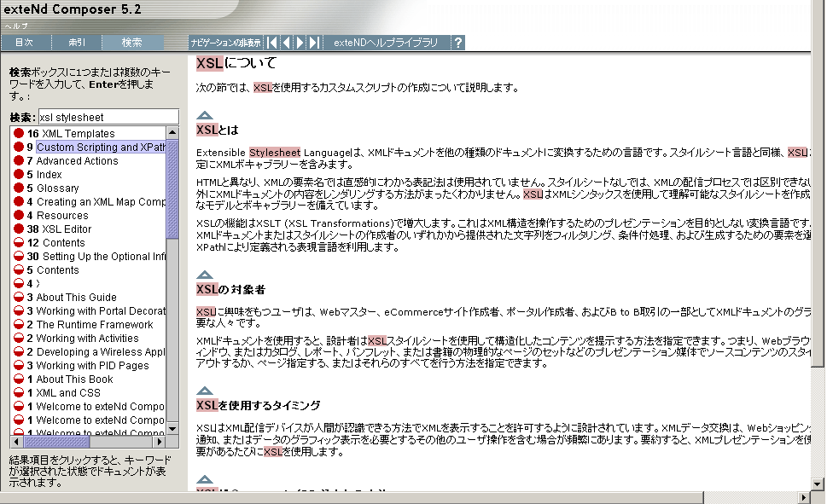The height and width of the screenshot is (504, 827).
Task: Click the XSLを使用するタイミング section heading
Action: pos(258,405)
